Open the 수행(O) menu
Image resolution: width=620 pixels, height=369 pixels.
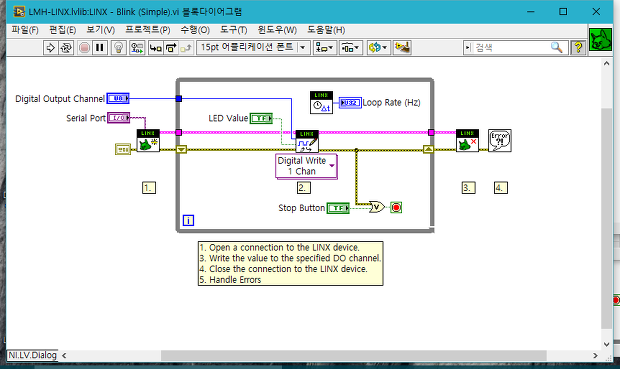coord(195,30)
